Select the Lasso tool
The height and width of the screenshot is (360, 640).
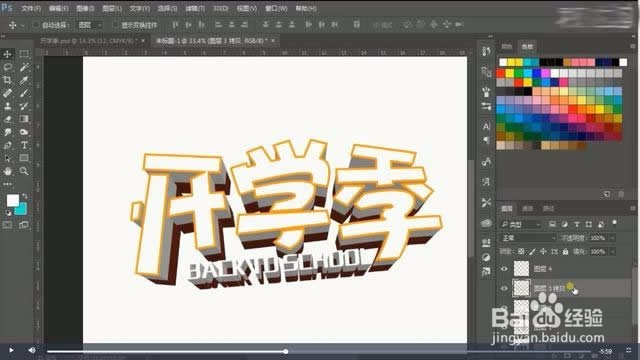7,67
